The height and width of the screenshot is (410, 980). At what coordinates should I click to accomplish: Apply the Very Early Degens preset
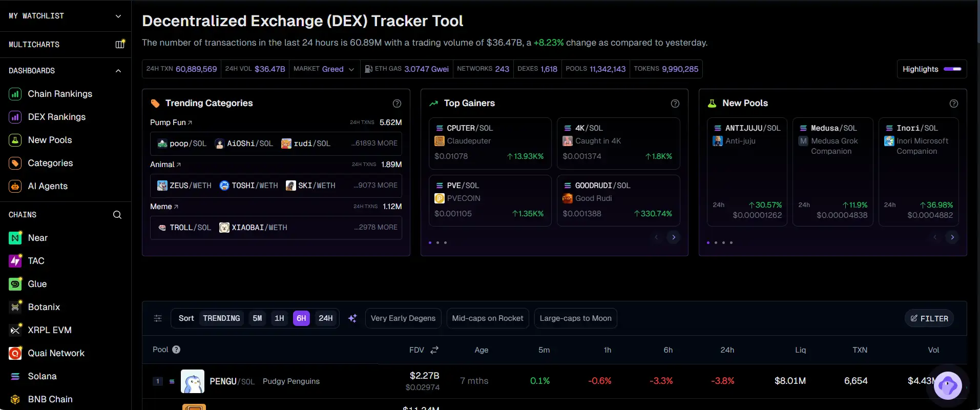(403, 318)
